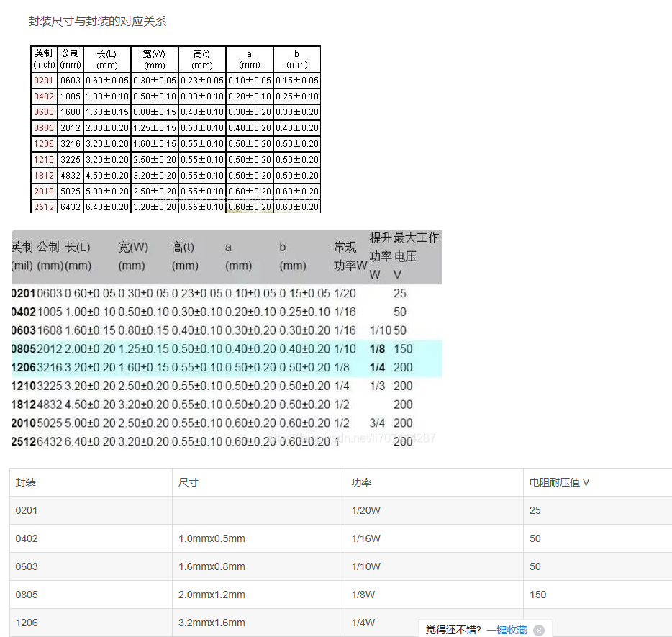Click bold 2512 in the middle table
The image size is (672, 637).
23,441
